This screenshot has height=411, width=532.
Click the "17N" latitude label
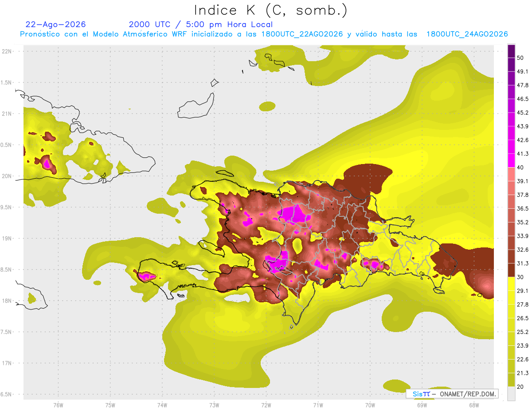tap(8, 363)
